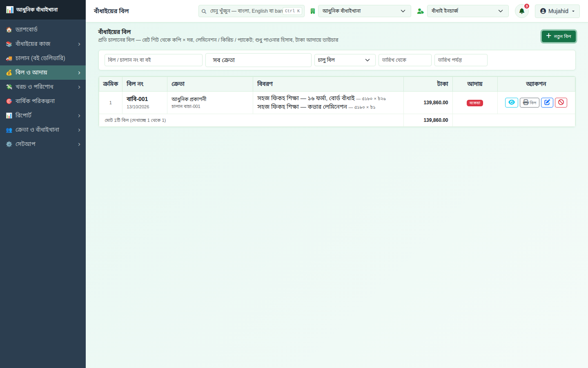The width and height of the screenshot is (588, 368).
Task: Open the notifications bell icon
Action: pos(522,11)
